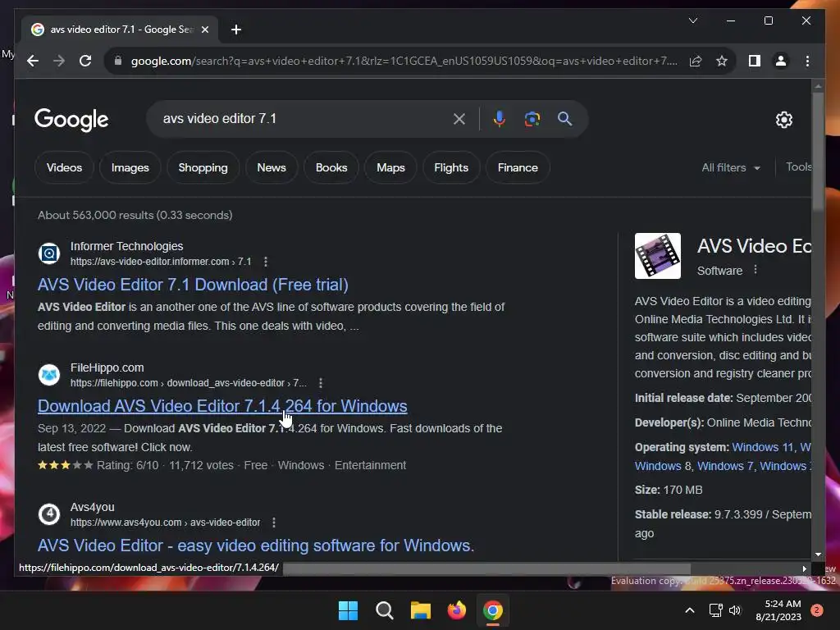The width and height of the screenshot is (840, 630).
Task: Click the Informer Technologies site name text
Action: click(x=127, y=246)
